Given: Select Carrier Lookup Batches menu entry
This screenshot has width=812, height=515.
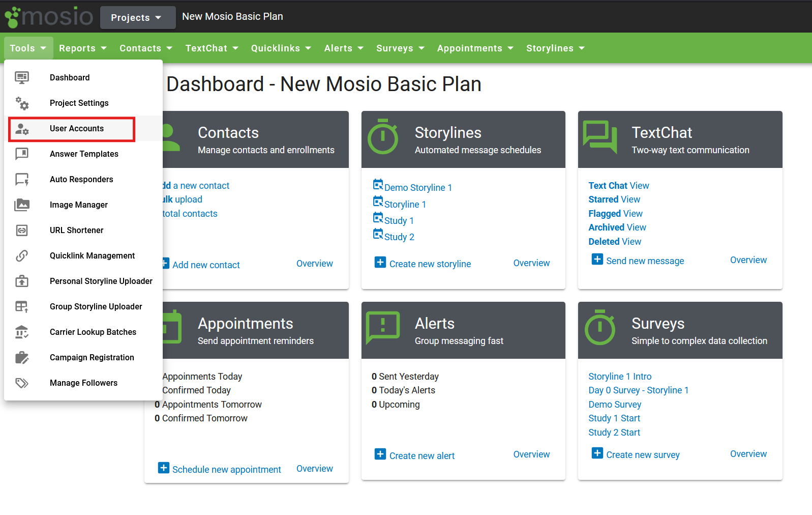Looking at the screenshot, I should point(83,332).
